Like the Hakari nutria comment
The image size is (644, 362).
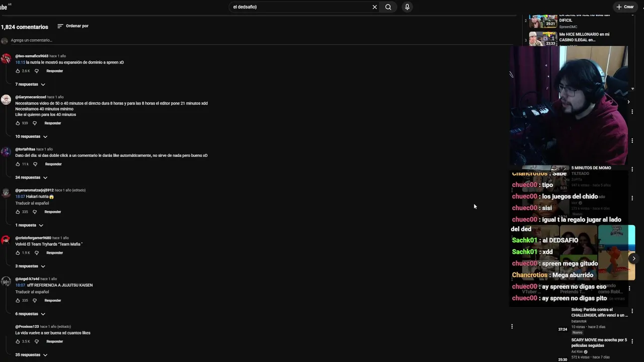(x=18, y=212)
